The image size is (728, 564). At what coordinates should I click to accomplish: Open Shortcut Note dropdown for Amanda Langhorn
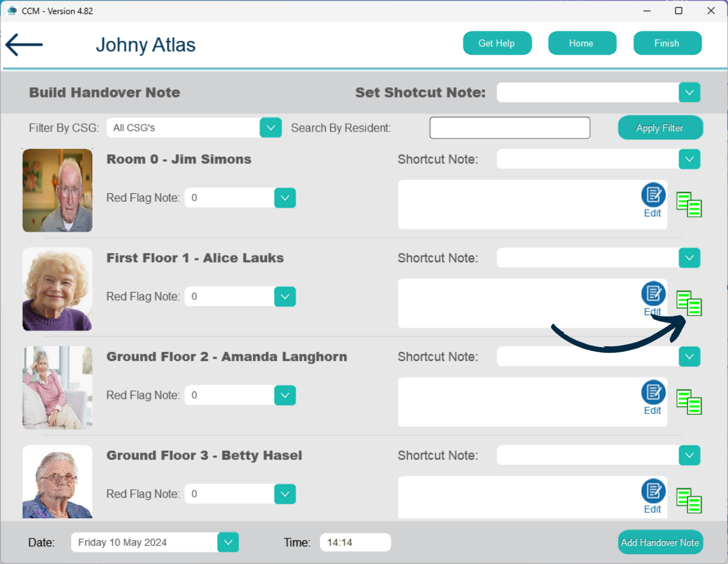point(690,357)
